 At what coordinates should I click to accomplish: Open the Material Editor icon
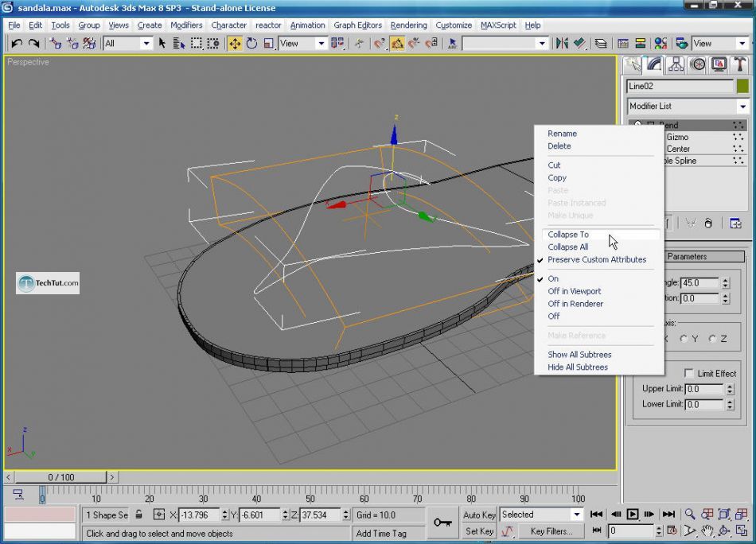click(661, 44)
